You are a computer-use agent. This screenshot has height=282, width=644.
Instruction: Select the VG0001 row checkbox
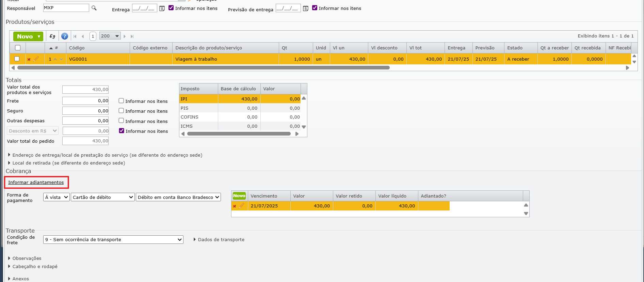(17, 59)
